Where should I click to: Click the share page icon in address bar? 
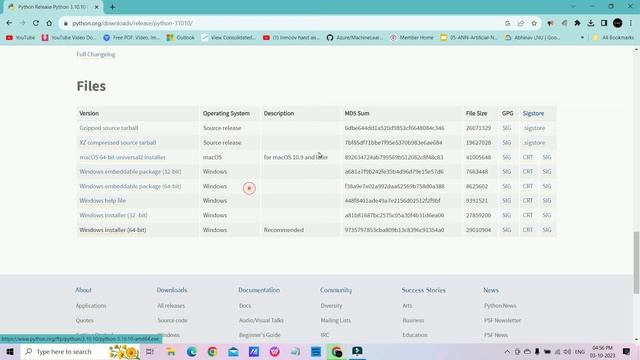(521, 23)
